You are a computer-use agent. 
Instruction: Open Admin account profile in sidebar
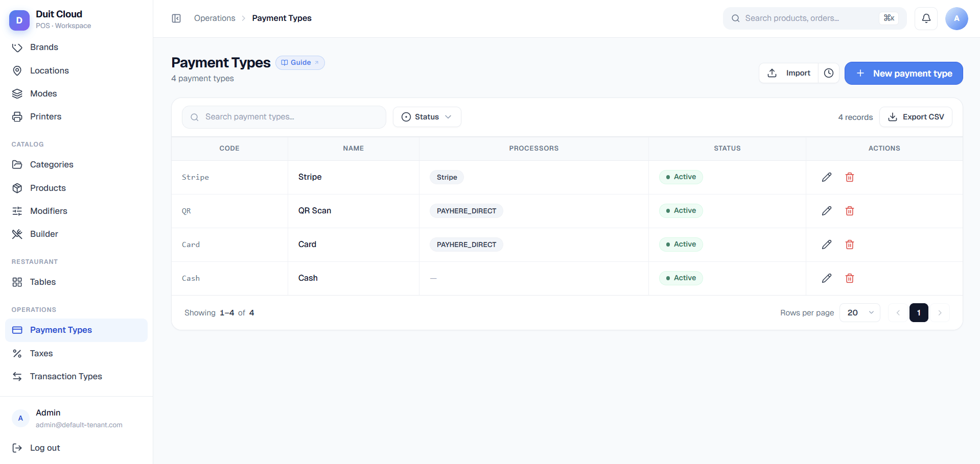(76, 418)
